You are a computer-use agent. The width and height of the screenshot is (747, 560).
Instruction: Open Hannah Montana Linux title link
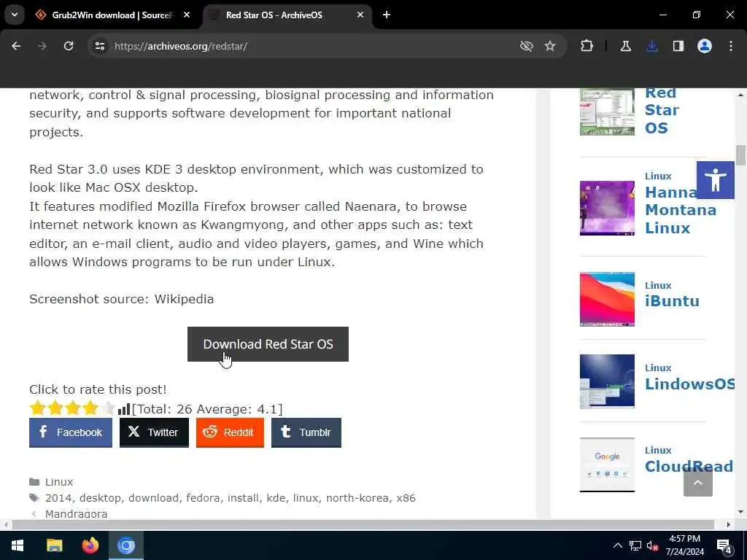click(x=681, y=210)
